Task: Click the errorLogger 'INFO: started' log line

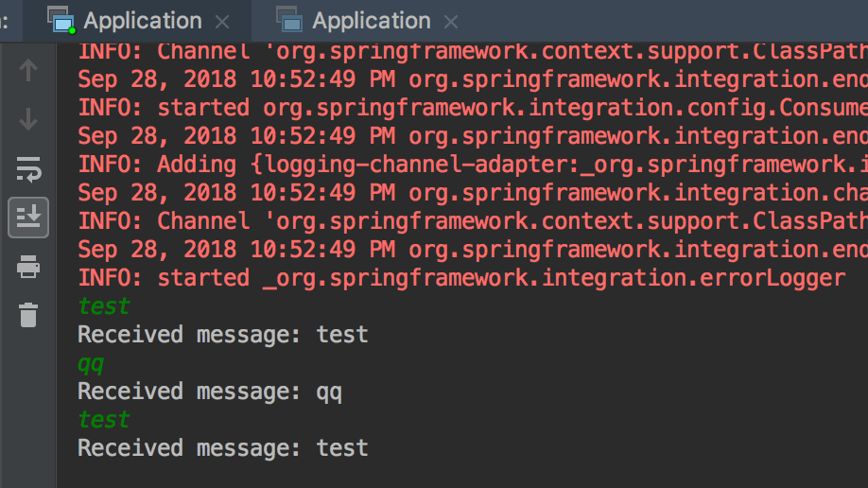Action: click(461, 278)
